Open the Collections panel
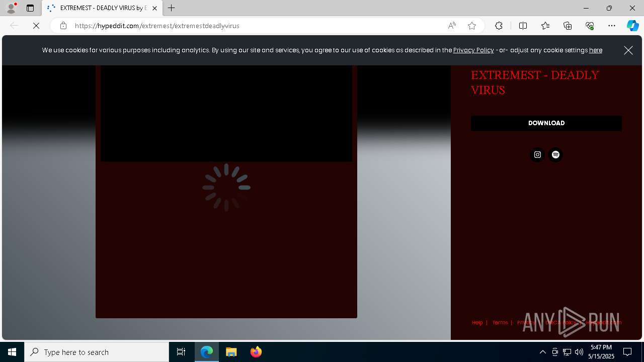The height and width of the screenshot is (362, 644). pos(568,26)
